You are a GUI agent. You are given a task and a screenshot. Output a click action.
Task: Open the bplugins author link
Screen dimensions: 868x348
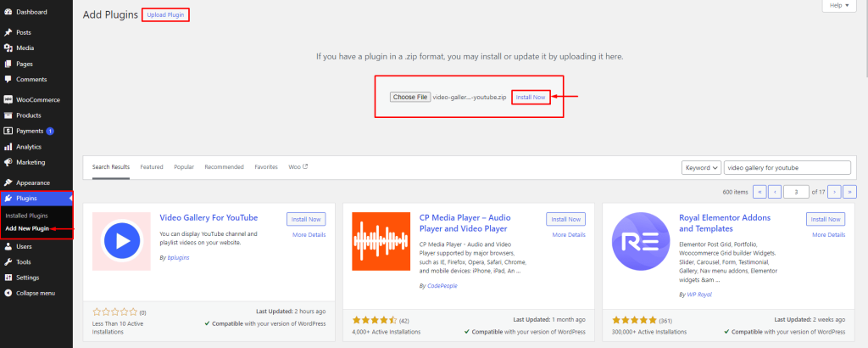[x=178, y=258]
